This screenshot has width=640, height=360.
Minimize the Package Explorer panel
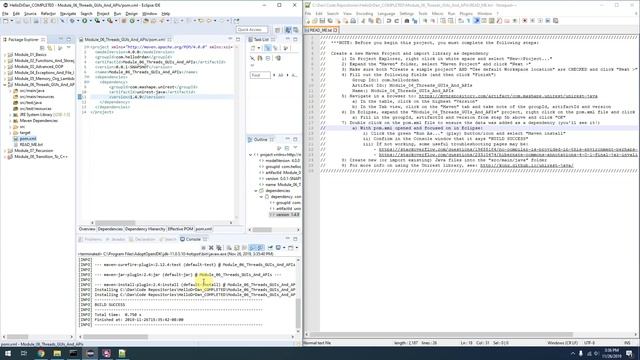[60, 39]
